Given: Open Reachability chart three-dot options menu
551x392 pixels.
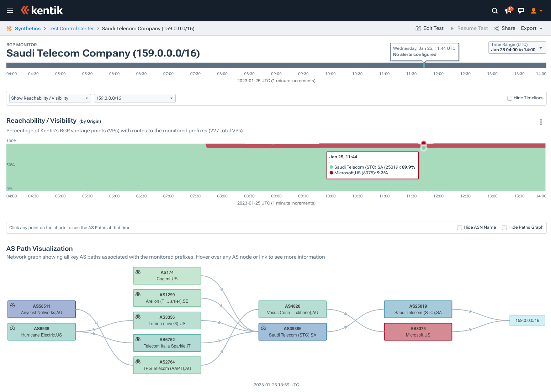Looking at the screenshot, I should [541, 122].
